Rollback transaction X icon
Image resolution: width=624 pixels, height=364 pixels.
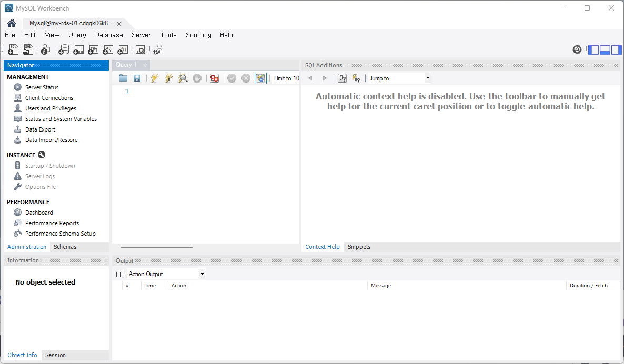tap(246, 78)
